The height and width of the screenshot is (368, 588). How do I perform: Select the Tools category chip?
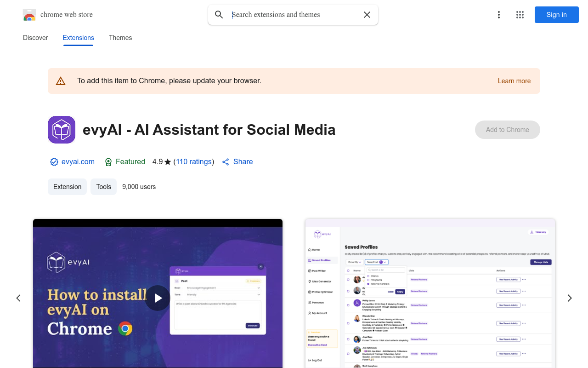(104, 187)
